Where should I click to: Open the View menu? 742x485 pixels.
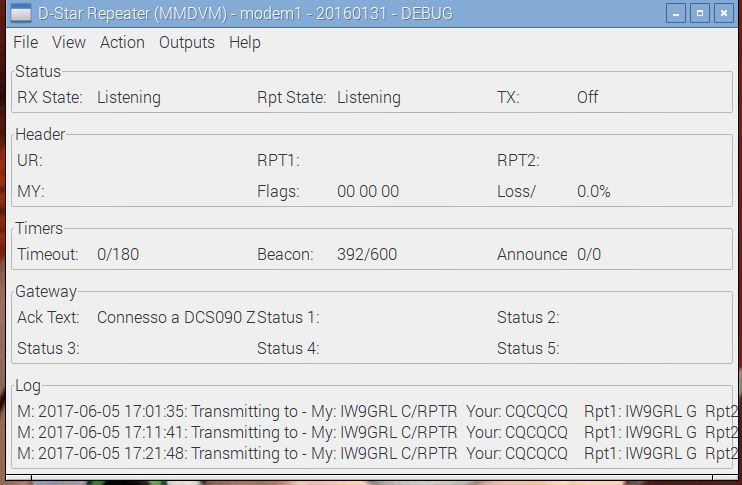pyautogui.click(x=69, y=43)
